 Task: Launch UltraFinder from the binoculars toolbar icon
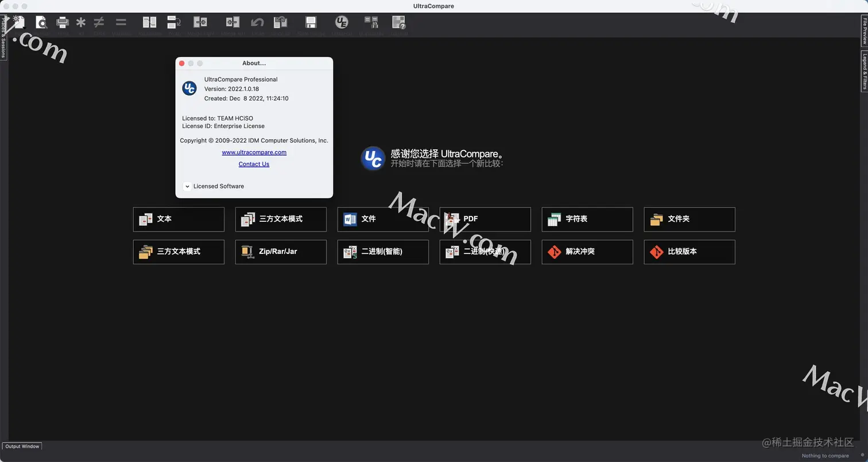pos(371,22)
